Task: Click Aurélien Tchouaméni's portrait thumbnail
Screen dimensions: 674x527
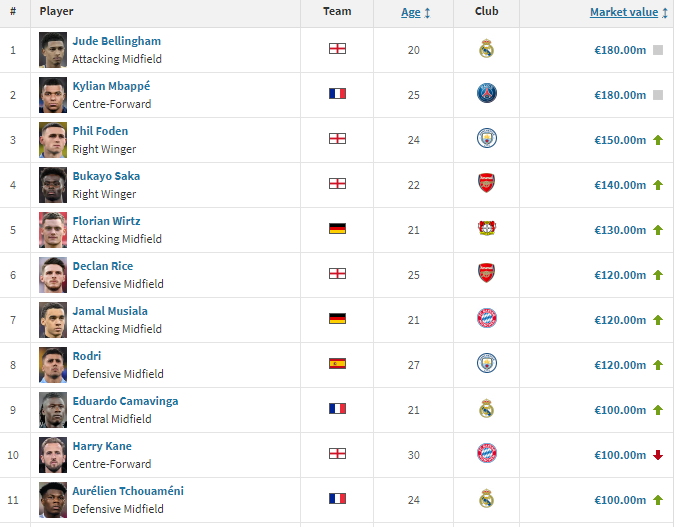Action: (53, 499)
